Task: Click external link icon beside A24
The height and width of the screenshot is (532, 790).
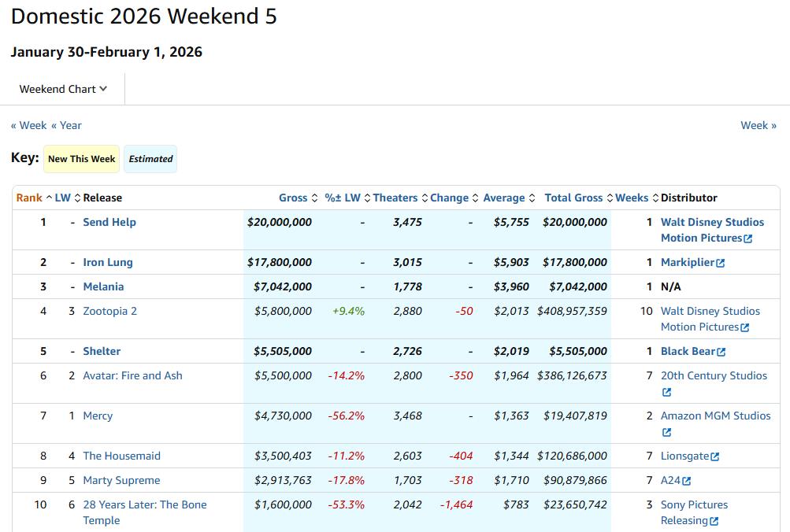Action: pos(687,481)
